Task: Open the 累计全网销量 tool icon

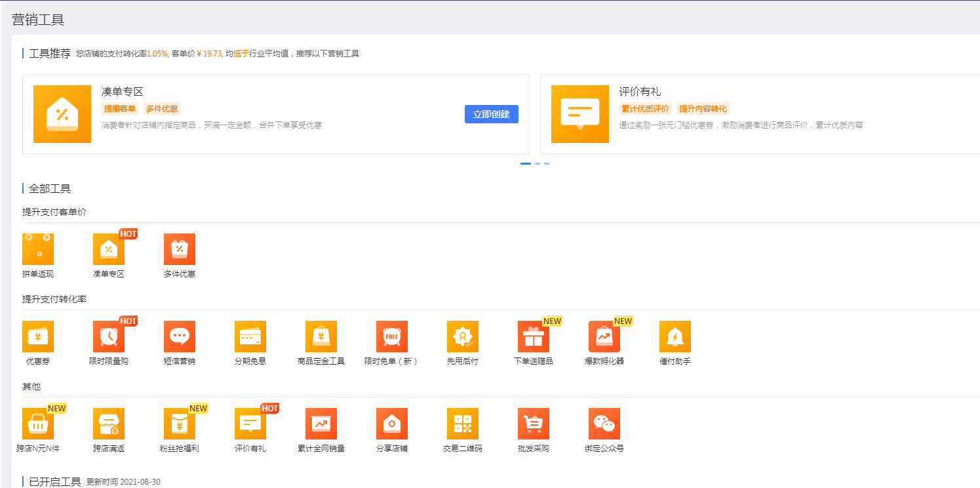Action: [321, 424]
